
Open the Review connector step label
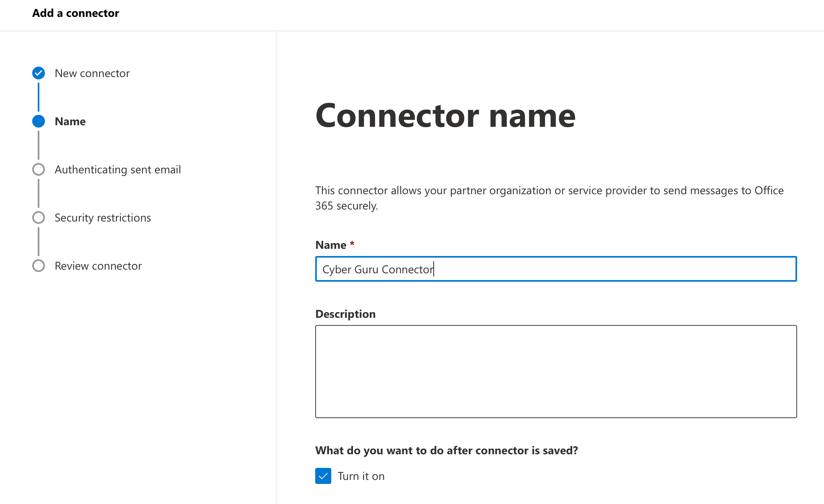pyautogui.click(x=98, y=266)
